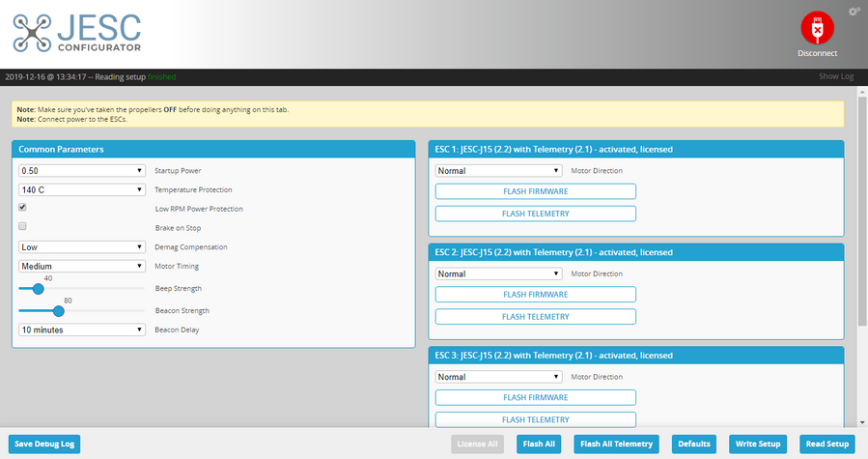868x459 pixels.
Task: Click Flash Telemetry for ESC 2
Action: click(535, 317)
